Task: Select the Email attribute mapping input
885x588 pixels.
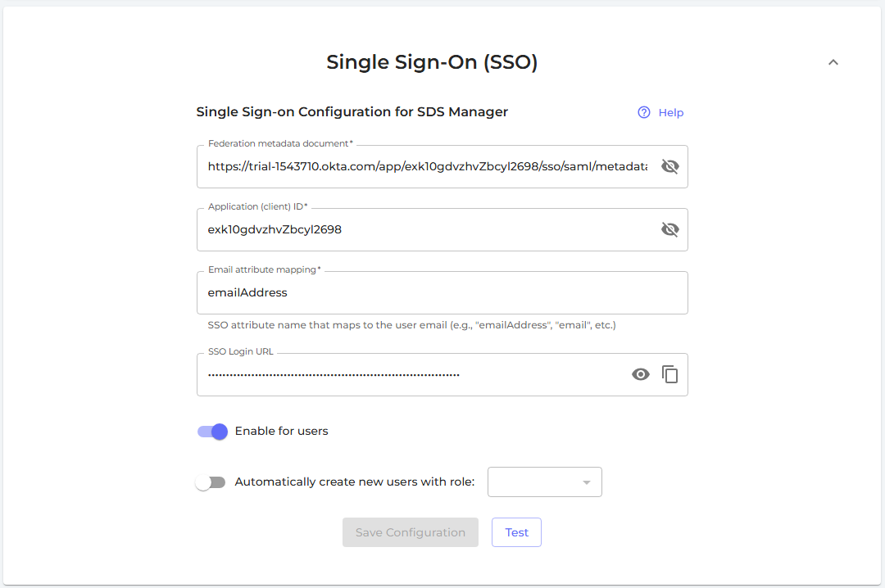Action: tap(442, 292)
